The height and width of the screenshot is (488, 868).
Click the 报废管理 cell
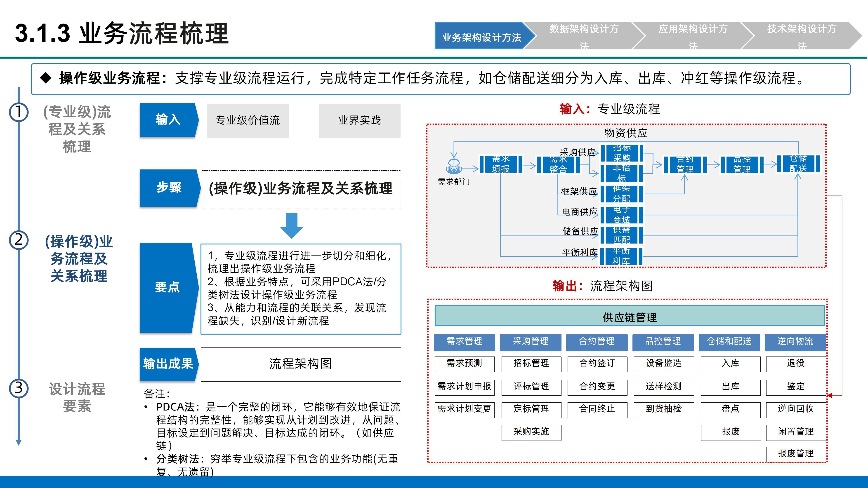[x=796, y=454]
